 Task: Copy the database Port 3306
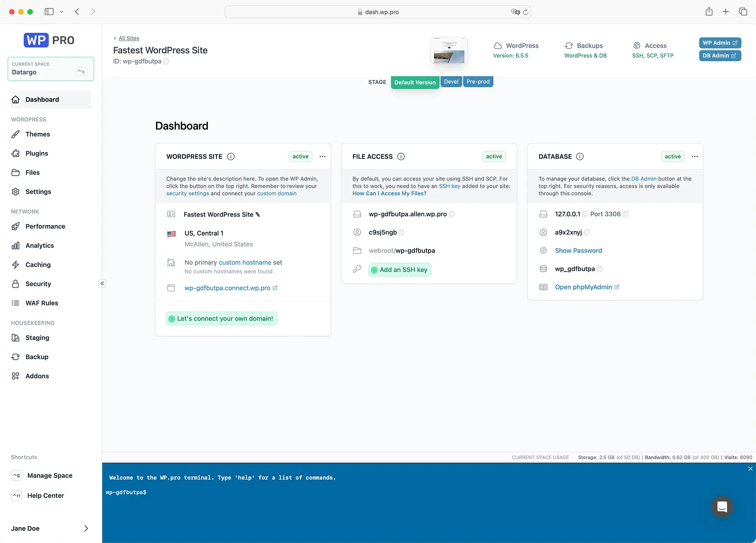pyautogui.click(x=625, y=214)
